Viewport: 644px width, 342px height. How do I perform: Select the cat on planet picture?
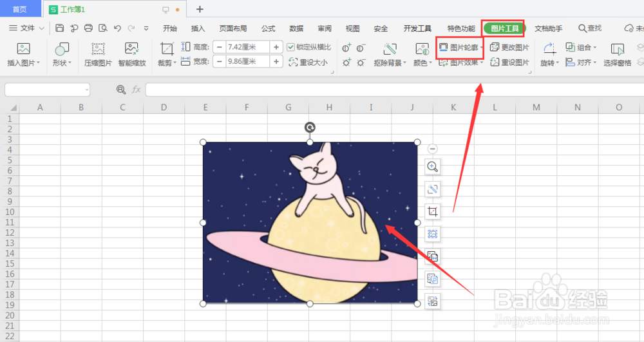pyautogui.click(x=310, y=223)
